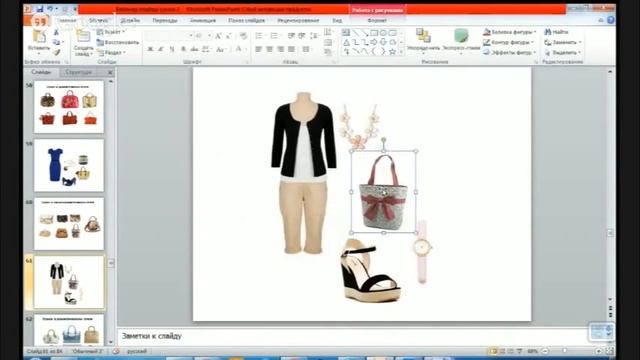Select slide 58 thumbnail with six bags
Image resolution: width=640 pixels, height=360 pixels.
(69, 107)
